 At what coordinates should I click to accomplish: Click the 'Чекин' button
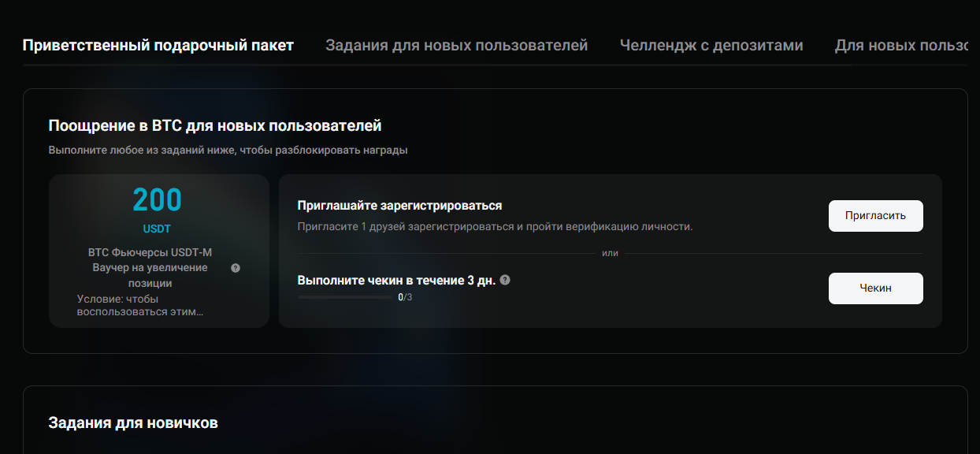click(875, 288)
